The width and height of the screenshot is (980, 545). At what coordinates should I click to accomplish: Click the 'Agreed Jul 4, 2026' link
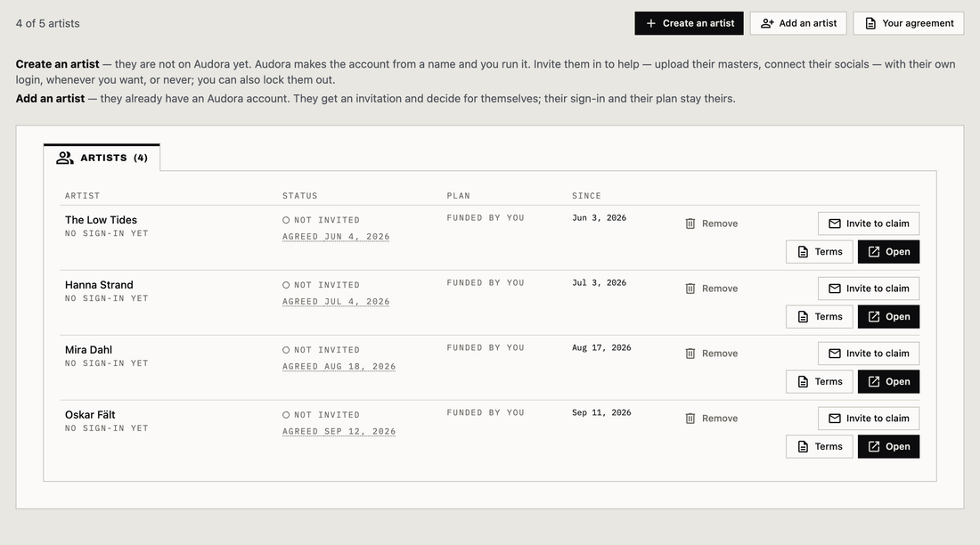336,302
